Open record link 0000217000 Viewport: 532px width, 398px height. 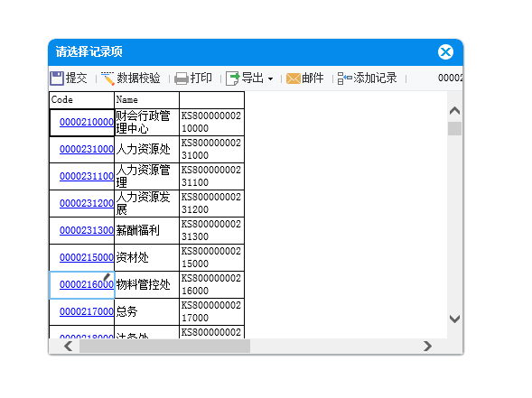click(x=87, y=311)
